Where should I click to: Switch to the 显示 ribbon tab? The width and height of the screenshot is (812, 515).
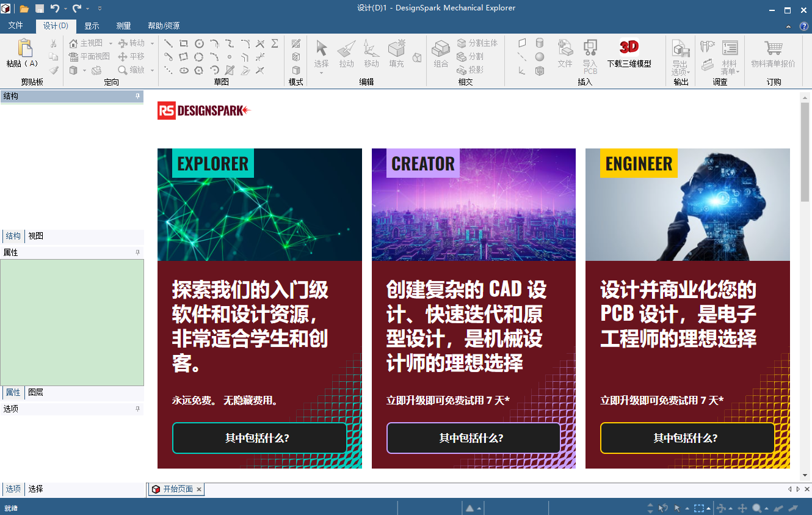[92, 26]
